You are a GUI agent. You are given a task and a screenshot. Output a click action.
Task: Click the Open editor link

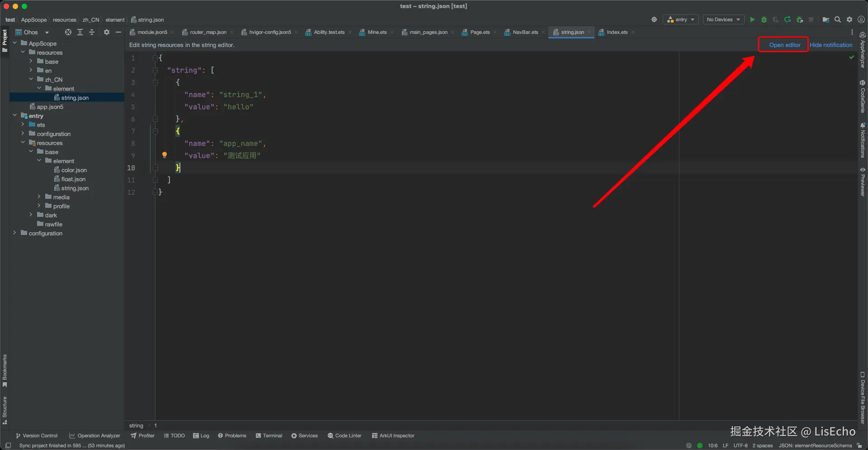click(784, 45)
